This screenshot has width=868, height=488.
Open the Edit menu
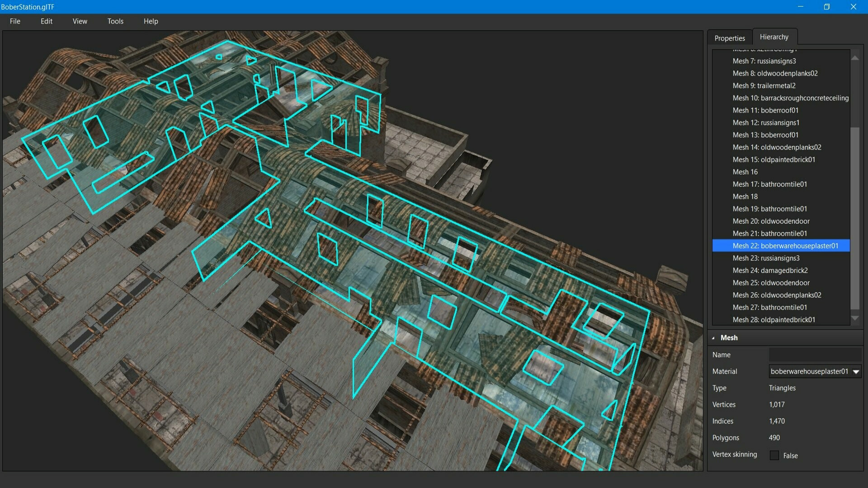click(x=46, y=21)
